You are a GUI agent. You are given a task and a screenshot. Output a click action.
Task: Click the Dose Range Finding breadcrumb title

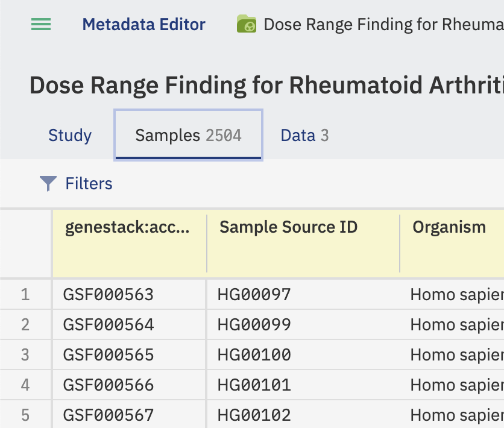(383, 25)
